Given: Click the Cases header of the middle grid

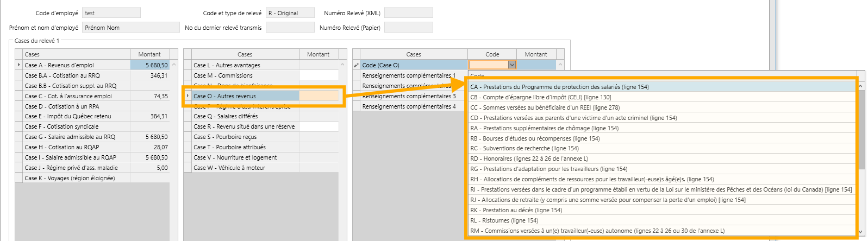Looking at the screenshot, I should pos(245,54).
